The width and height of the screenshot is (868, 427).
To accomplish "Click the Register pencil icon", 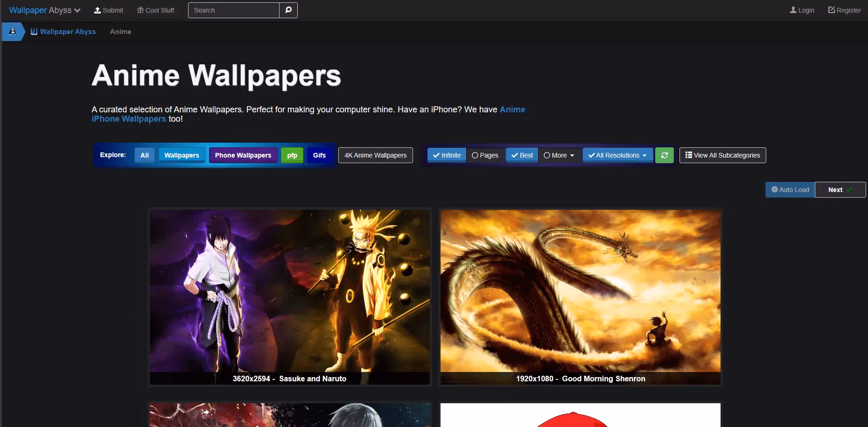I will (x=831, y=10).
